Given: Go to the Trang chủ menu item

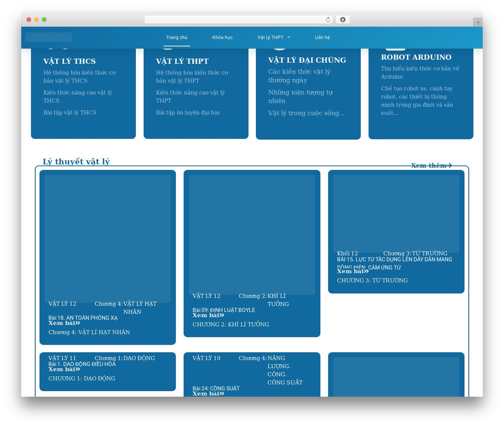Looking at the screenshot, I should [177, 37].
